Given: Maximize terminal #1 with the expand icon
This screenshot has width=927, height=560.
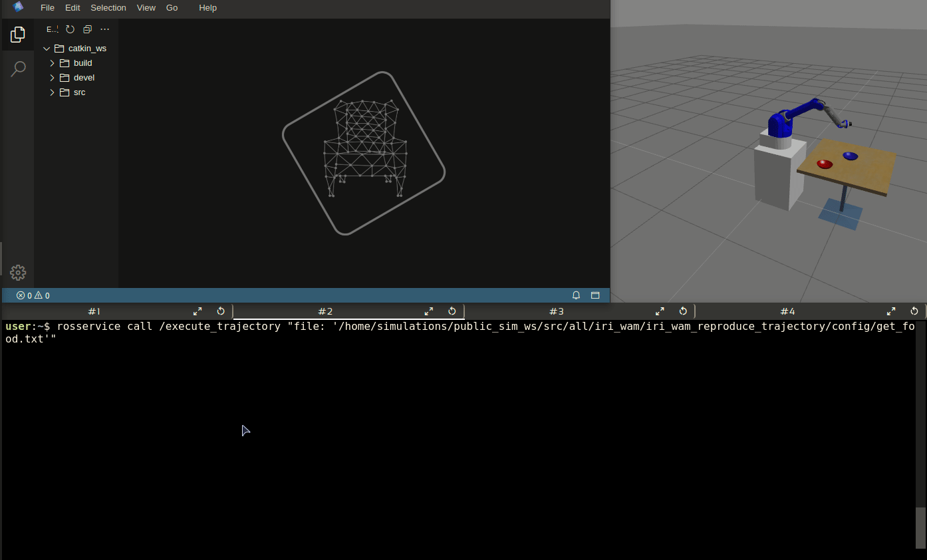Looking at the screenshot, I should coord(198,311).
